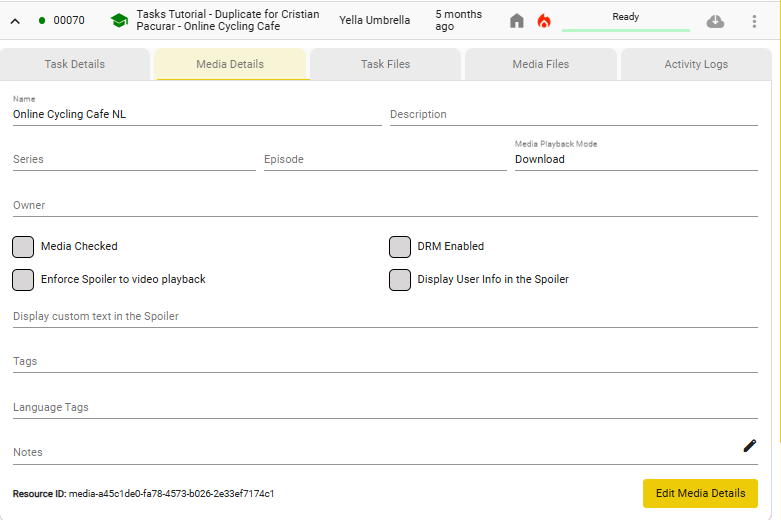The image size is (781, 520).
Task: Open the three-dot more options menu
Action: tap(754, 21)
